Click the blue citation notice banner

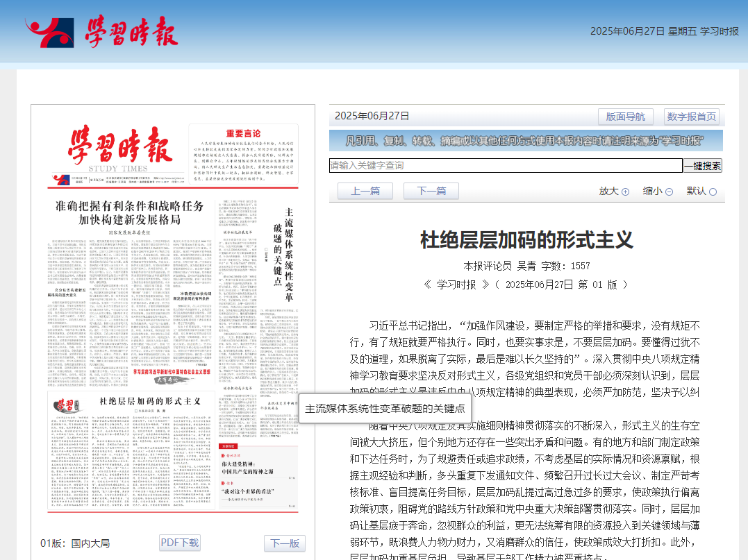click(x=526, y=141)
